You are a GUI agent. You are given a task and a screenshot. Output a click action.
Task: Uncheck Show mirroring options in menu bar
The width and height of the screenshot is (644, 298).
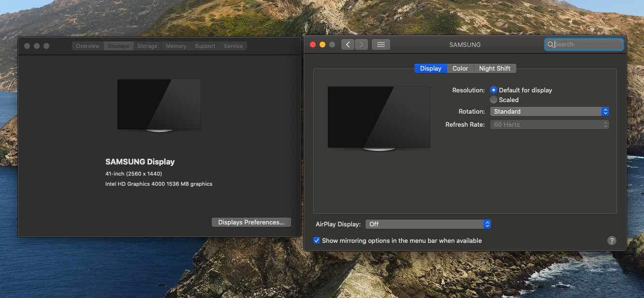coord(317,240)
